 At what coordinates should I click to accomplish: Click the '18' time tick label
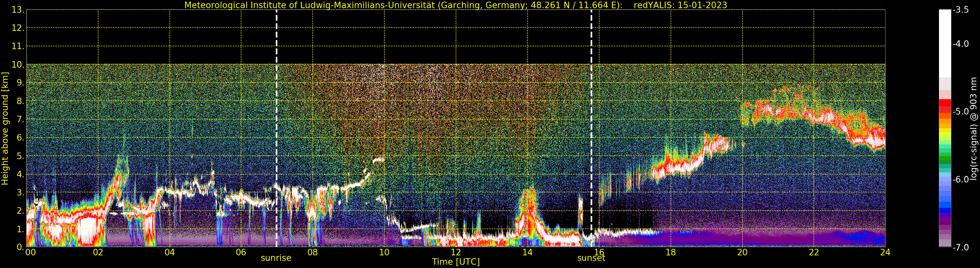pyautogui.click(x=671, y=252)
